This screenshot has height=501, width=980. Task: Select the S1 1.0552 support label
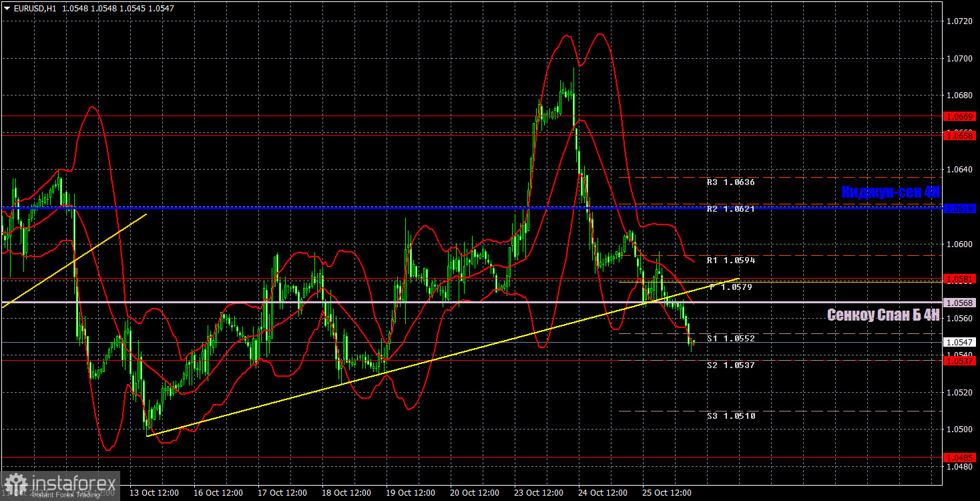click(731, 339)
